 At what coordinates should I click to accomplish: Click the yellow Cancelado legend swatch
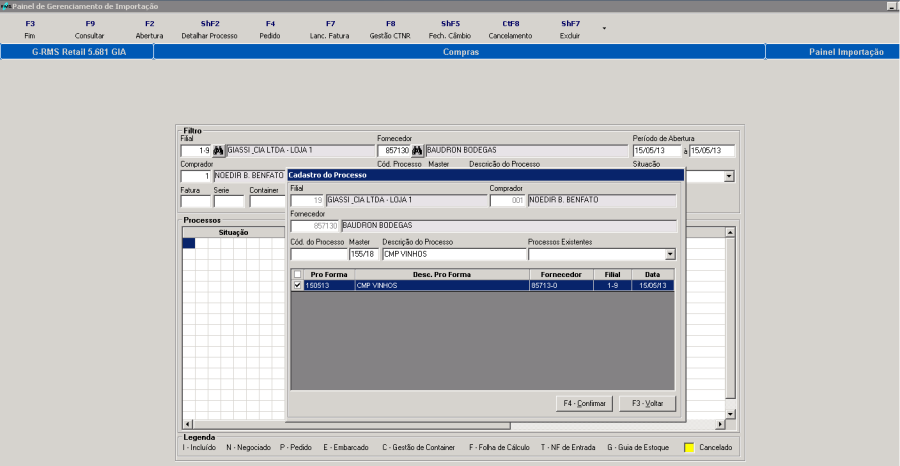[690, 448]
